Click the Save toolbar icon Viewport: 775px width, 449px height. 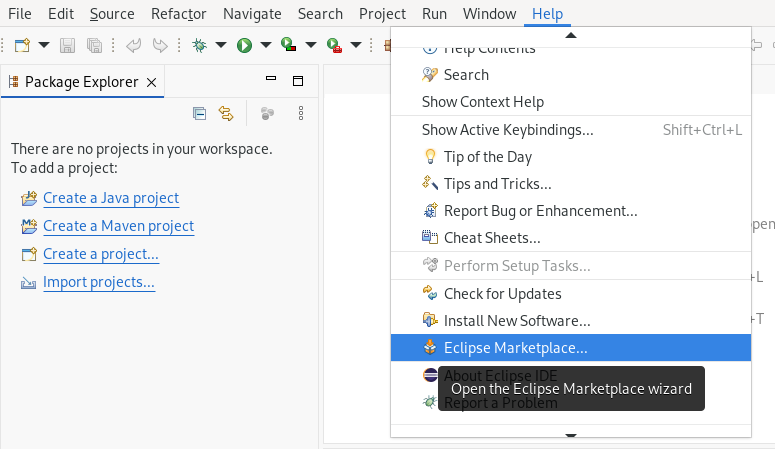[x=67, y=45]
